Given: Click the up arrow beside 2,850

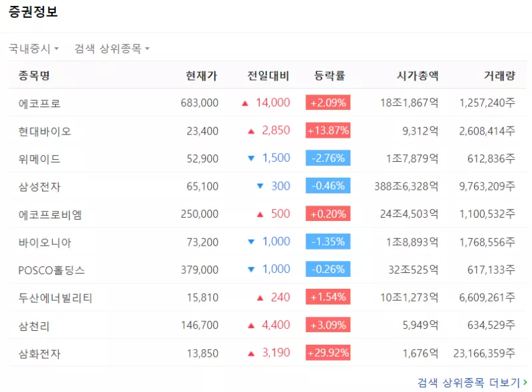Looking at the screenshot, I should pos(251,131).
